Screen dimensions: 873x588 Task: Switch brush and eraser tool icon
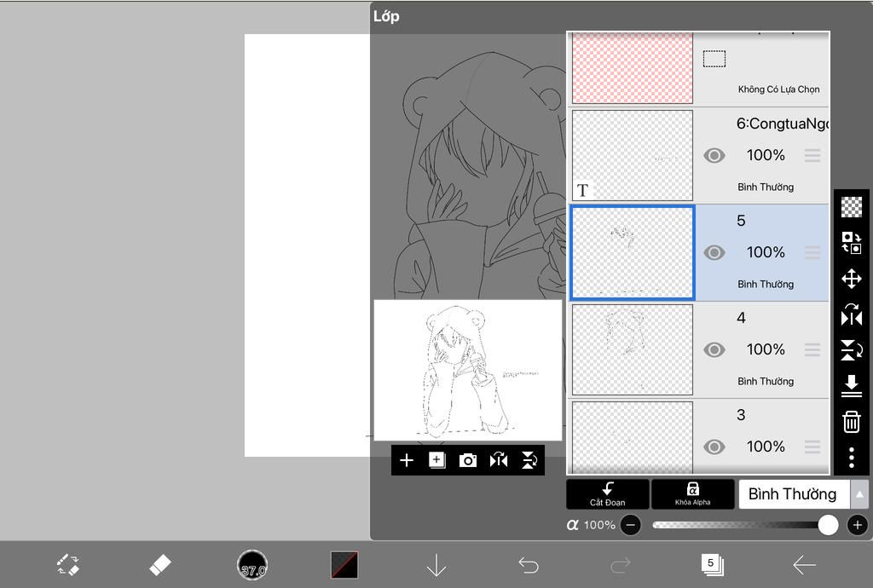pyautogui.click(x=68, y=565)
